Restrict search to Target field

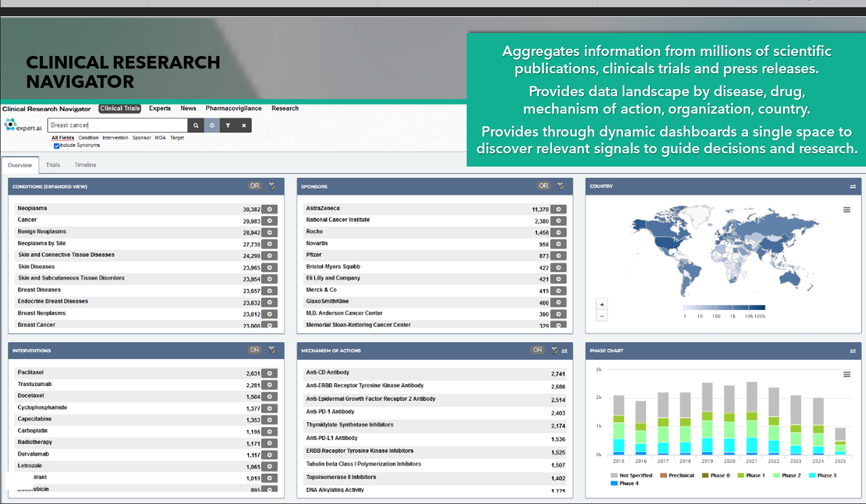point(177,138)
